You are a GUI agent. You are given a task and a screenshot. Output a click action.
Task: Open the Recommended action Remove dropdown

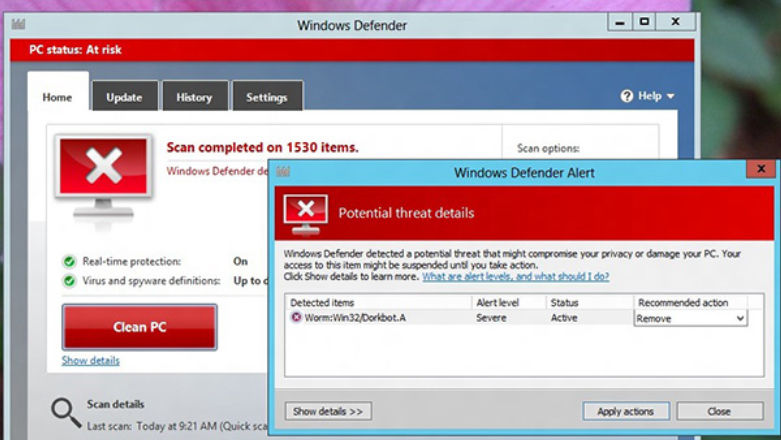pos(690,318)
